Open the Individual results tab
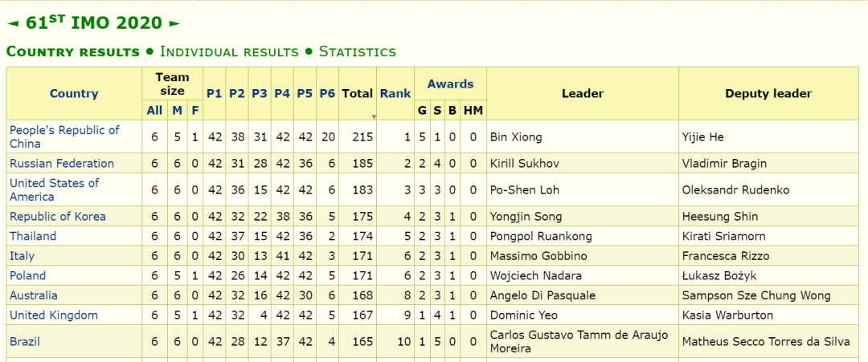 pos(229,51)
